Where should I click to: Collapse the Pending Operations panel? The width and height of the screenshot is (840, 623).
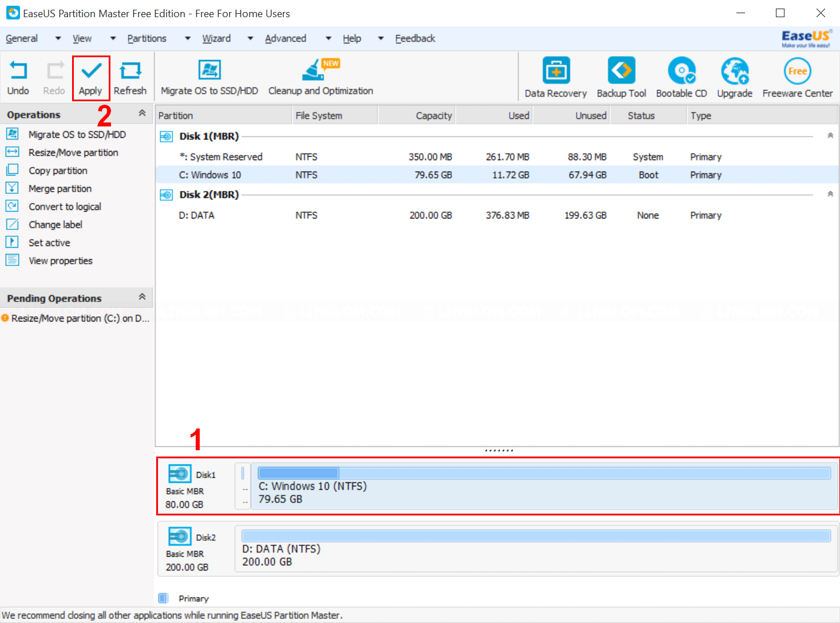pos(142,297)
